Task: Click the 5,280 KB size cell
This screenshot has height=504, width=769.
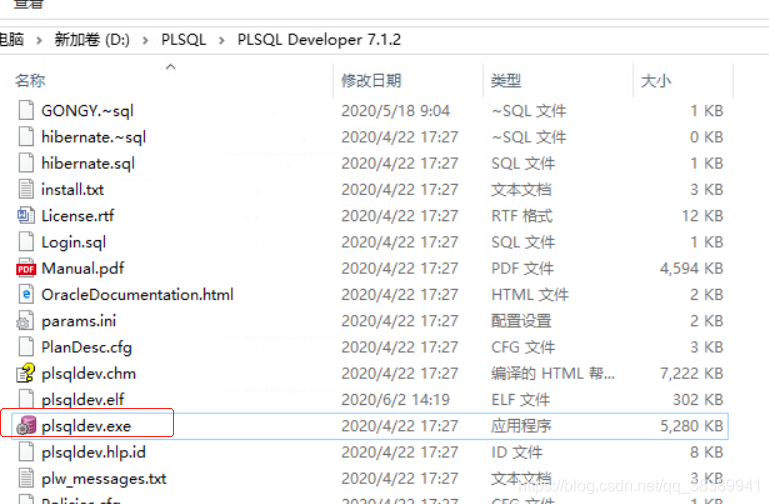Action: 691,426
